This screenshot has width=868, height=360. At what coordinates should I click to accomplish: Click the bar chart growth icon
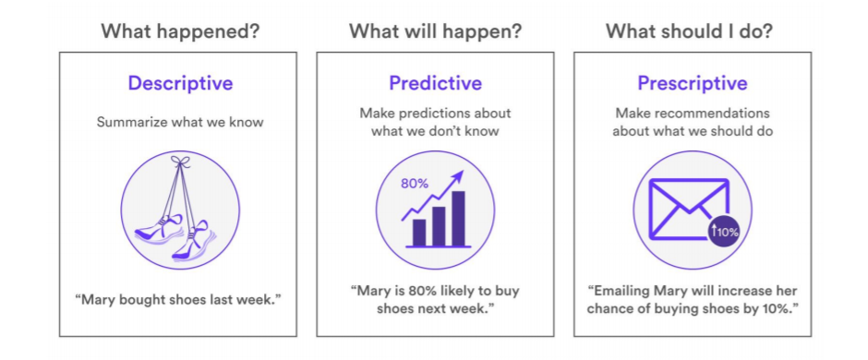[x=435, y=210]
